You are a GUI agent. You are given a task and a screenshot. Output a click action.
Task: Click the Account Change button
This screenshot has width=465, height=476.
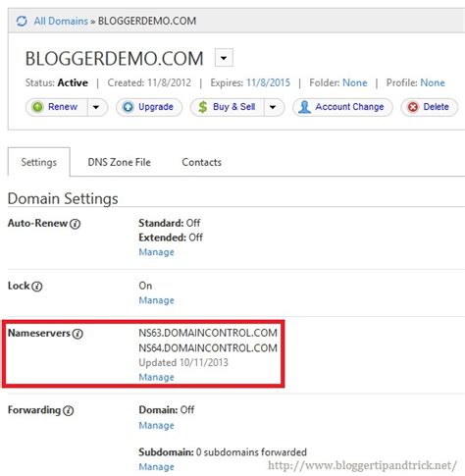(342, 107)
